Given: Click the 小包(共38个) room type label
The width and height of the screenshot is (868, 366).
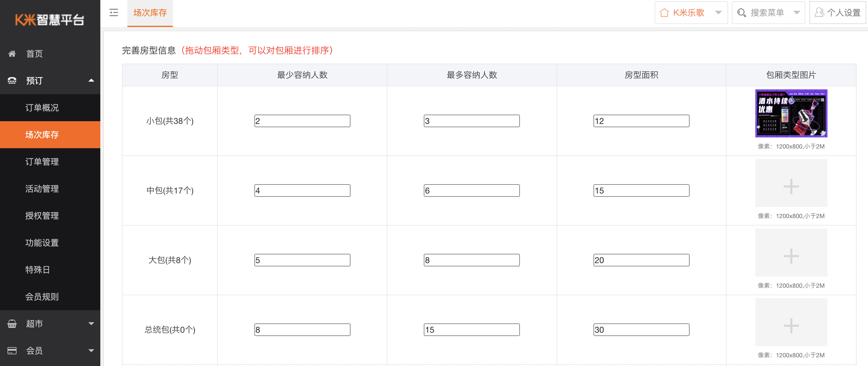Looking at the screenshot, I should [170, 121].
